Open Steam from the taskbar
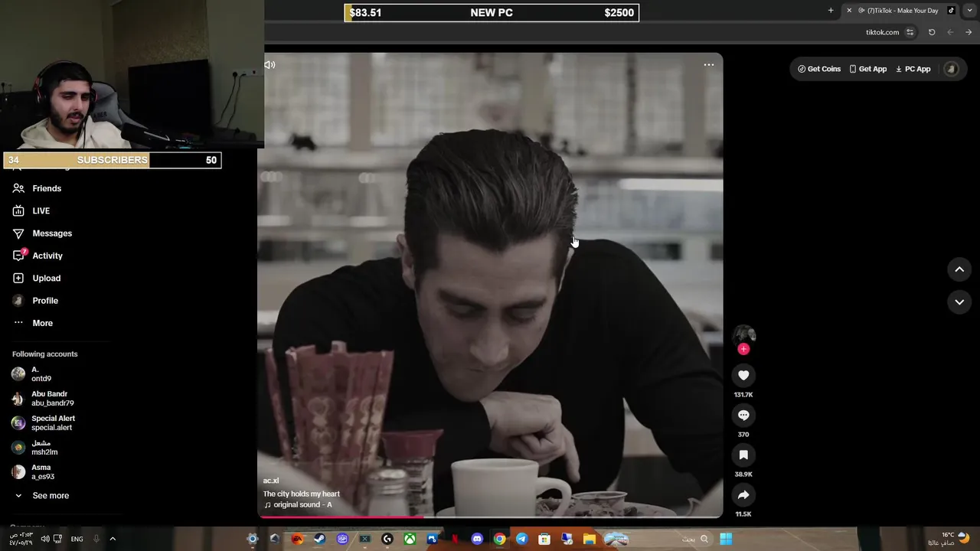 [x=319, y=539]
